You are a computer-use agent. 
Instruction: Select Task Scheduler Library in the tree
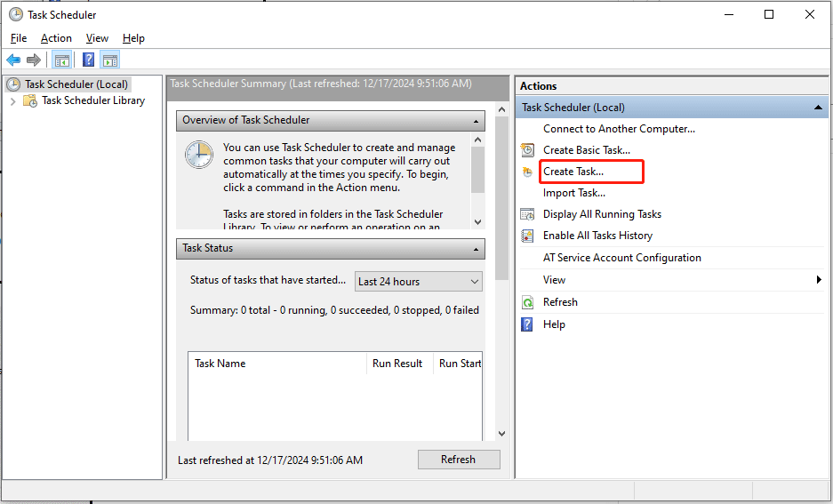pos(93,100)
